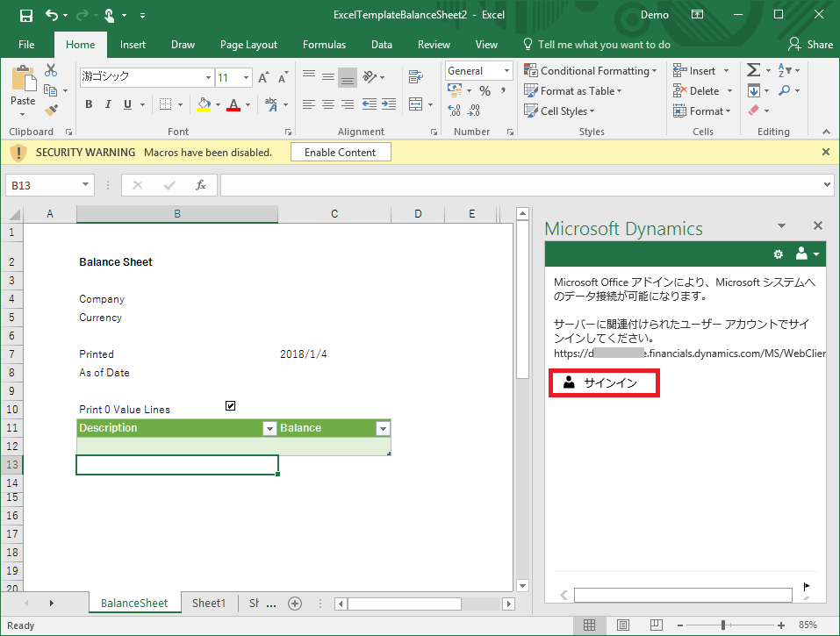Click the Find & Select magnifier icon

(785, 90)
